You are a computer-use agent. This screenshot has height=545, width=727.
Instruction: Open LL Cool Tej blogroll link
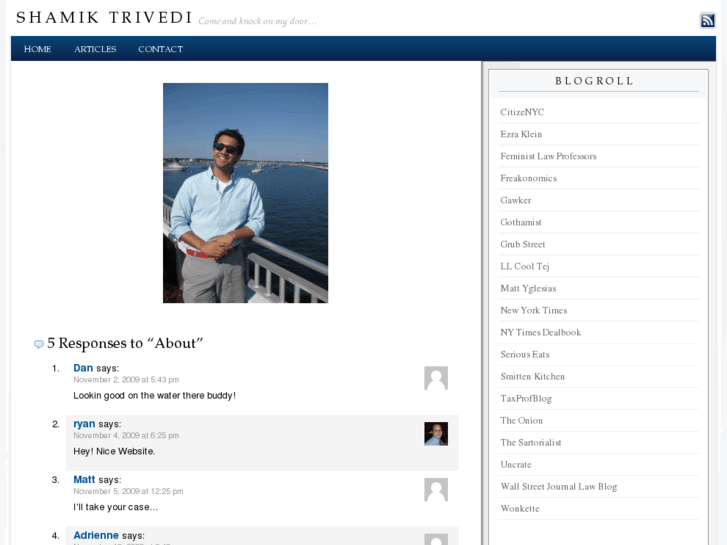coord(525,266)
